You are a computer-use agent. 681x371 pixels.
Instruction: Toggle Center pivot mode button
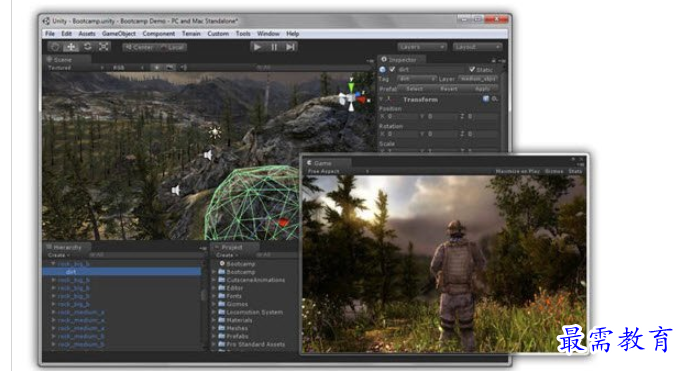pyautogui.click(x=139, y=47)
